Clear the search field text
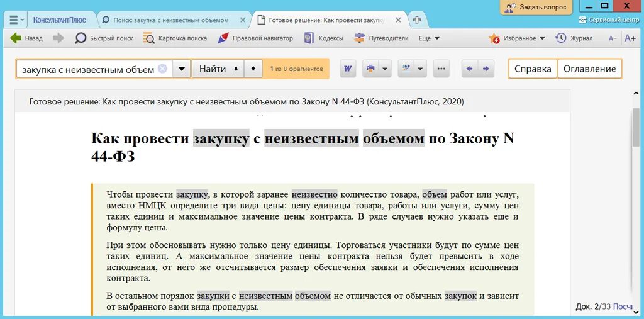 (x=163, y=69)
